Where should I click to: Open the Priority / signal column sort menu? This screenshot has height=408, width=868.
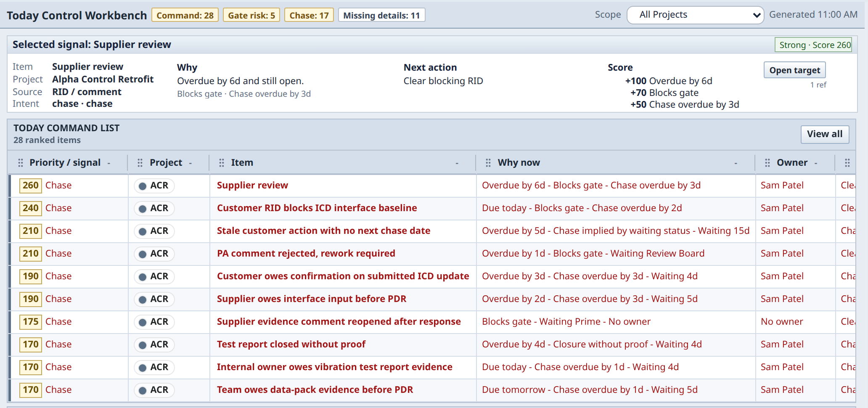pos(109,163)
